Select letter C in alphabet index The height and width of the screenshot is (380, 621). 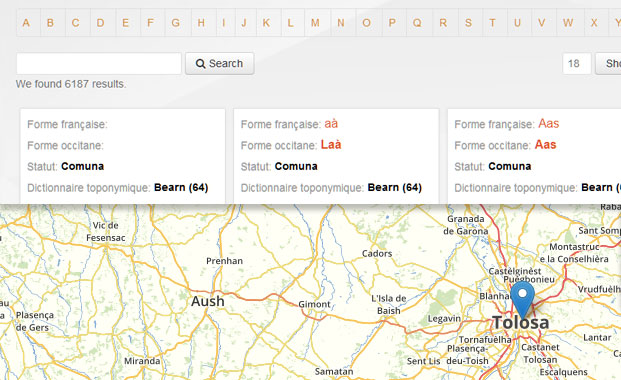tap(75, 23)
